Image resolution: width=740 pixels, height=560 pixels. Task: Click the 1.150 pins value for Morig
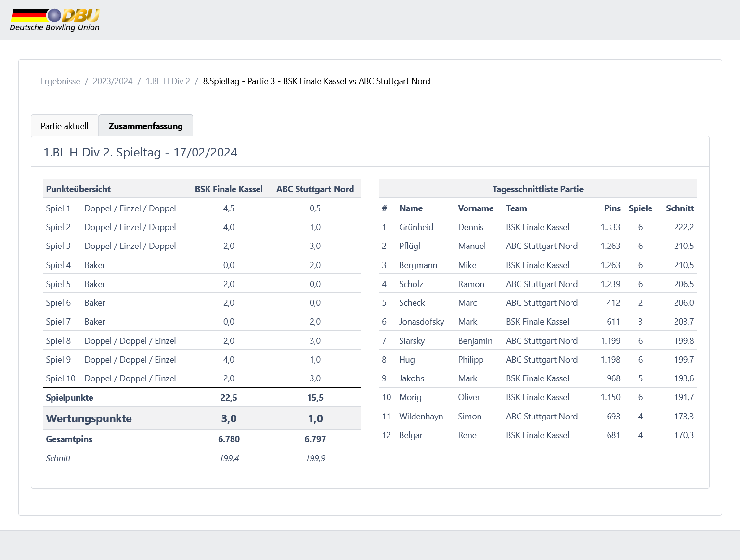click(610, 397)
